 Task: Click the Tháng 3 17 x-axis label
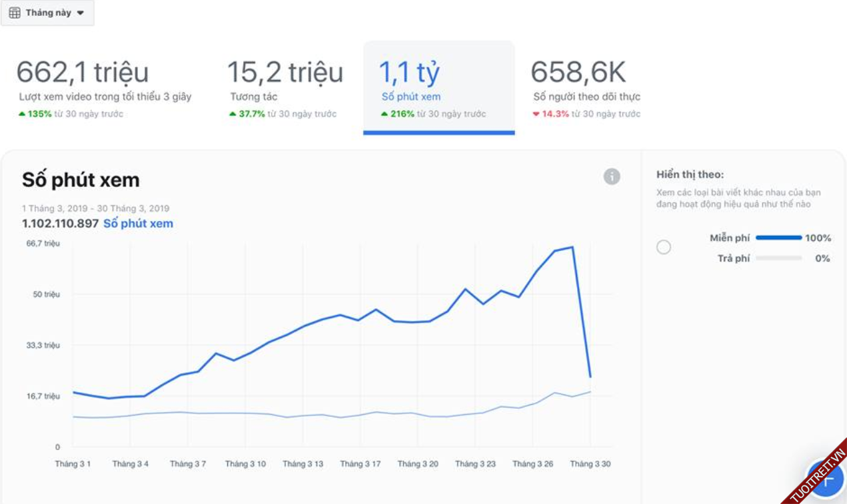click(x=360, y=464)
